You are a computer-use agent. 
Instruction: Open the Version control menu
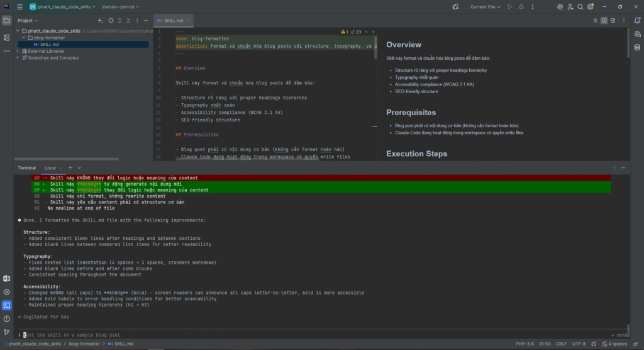point(119,7)
